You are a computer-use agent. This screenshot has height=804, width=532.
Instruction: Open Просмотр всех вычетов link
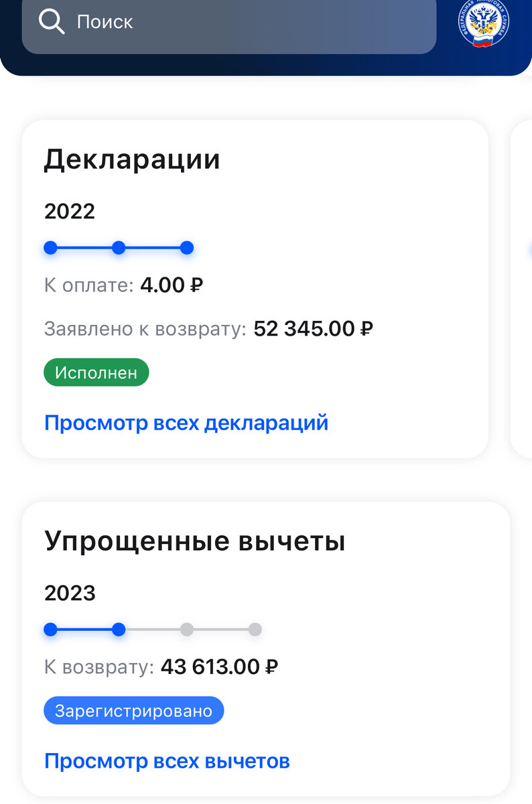click(x=167, y=761)
